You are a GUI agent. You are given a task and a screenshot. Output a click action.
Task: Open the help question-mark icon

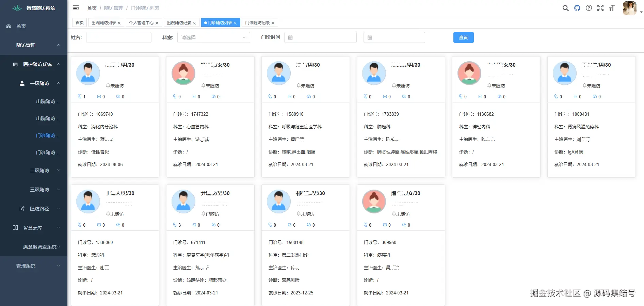click(x=589, y=8)
